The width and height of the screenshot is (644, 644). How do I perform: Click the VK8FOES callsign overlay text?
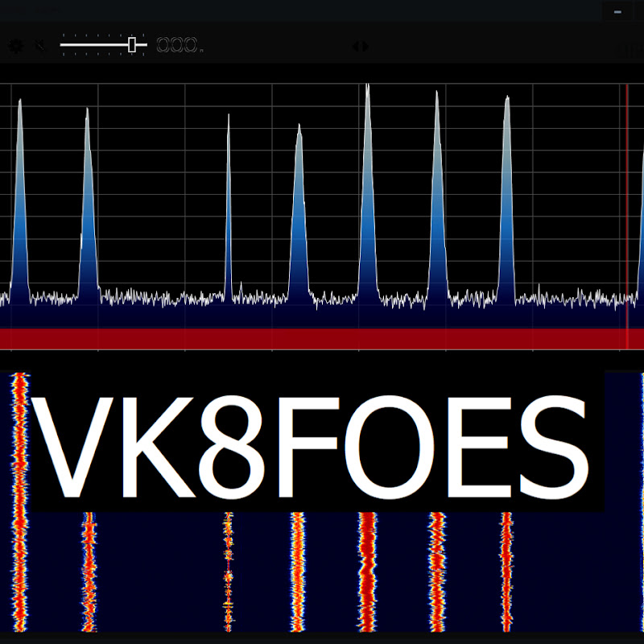(316, 441)
